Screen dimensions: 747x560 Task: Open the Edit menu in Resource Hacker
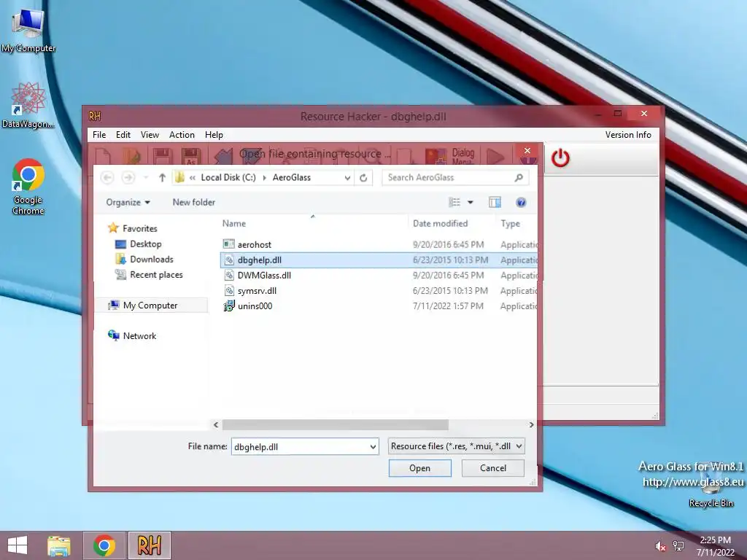click(123, 135)
